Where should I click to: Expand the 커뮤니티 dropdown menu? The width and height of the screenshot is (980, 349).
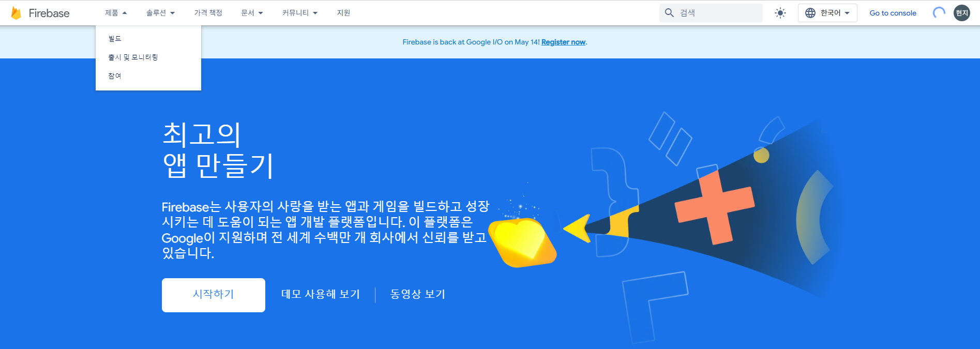tap(299, 13)
